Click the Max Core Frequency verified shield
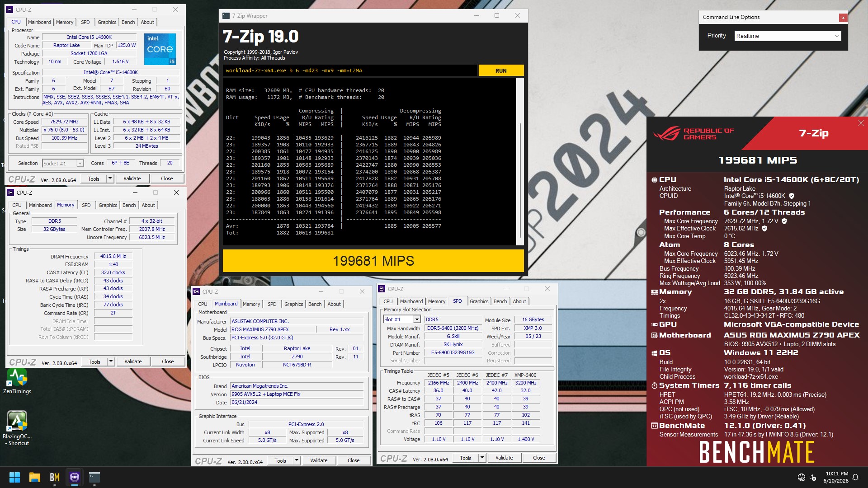This screenshot has width=868, height=488. coord(784,221)
